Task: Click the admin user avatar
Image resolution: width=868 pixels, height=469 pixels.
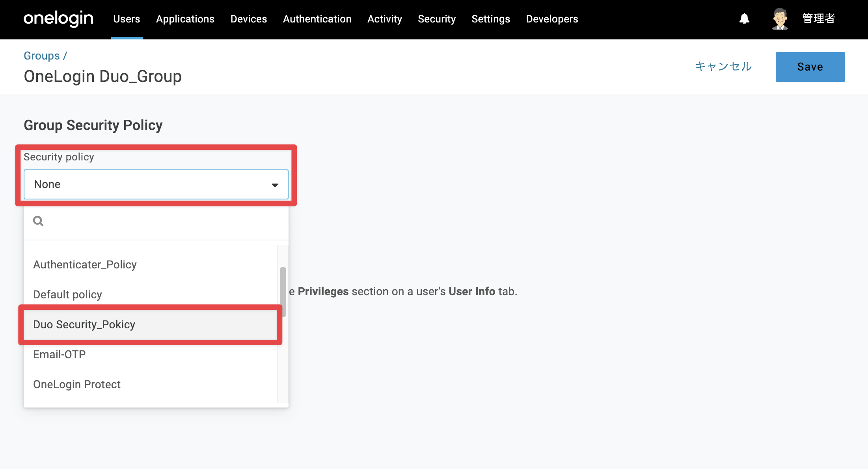Action: click(x=780, y=19)
